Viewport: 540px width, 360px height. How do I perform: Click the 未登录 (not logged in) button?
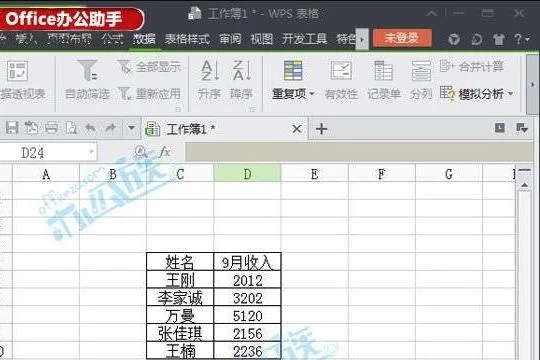coord(402,38)
